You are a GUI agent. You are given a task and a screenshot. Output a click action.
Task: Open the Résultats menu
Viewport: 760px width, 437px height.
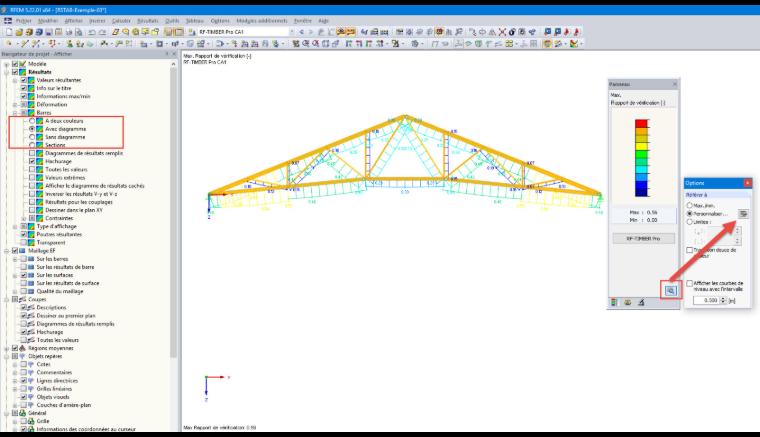point(148,21)
